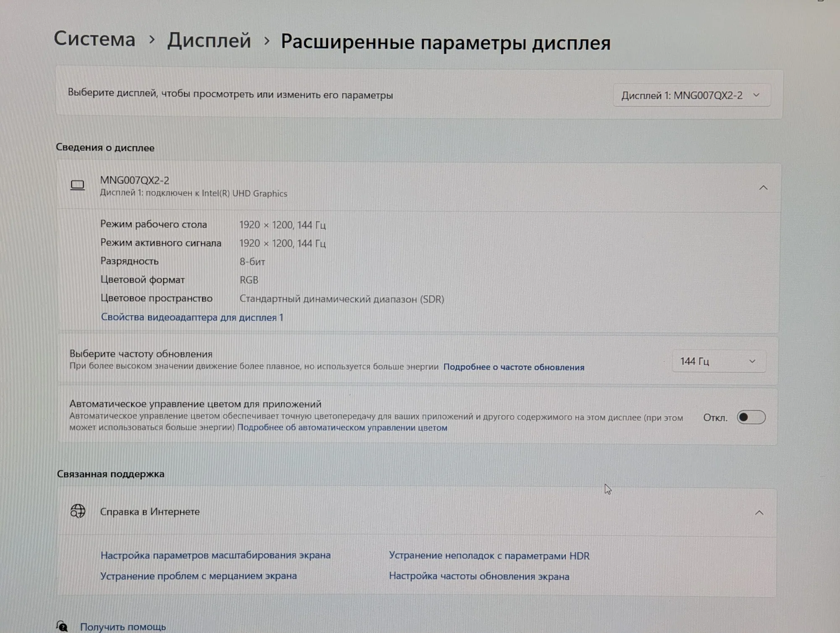
Task: Click the laptop display icon beside MNG007QX2-2
Action: [x=77, y=185]
